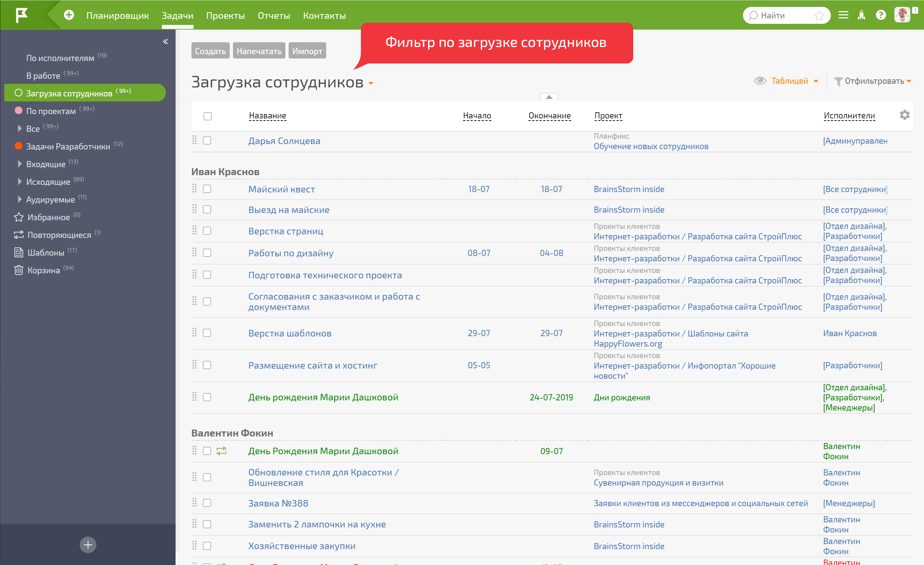Image resolution: width=924 pixels, height=565 pixels.
Task: Open the Проекты menu
Action: tap(225, 16)
